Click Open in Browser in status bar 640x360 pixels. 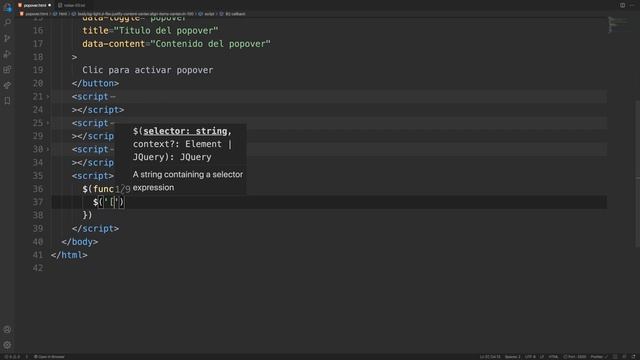(x=49, y=357)
